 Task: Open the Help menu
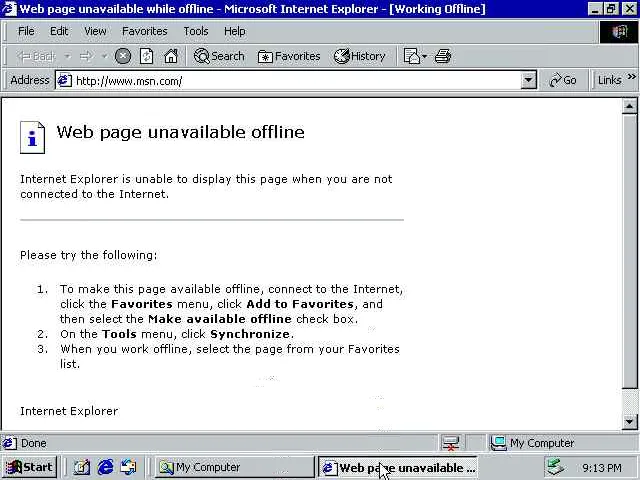point(235,31)
